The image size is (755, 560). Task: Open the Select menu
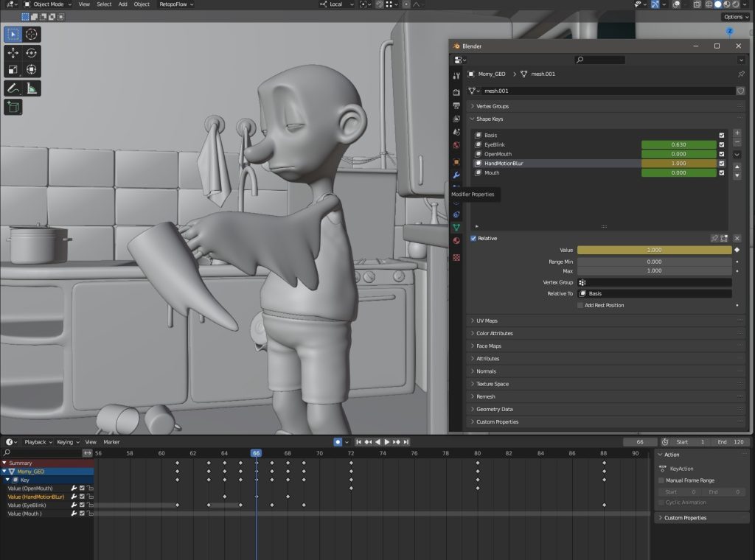(x=104, y=4)
